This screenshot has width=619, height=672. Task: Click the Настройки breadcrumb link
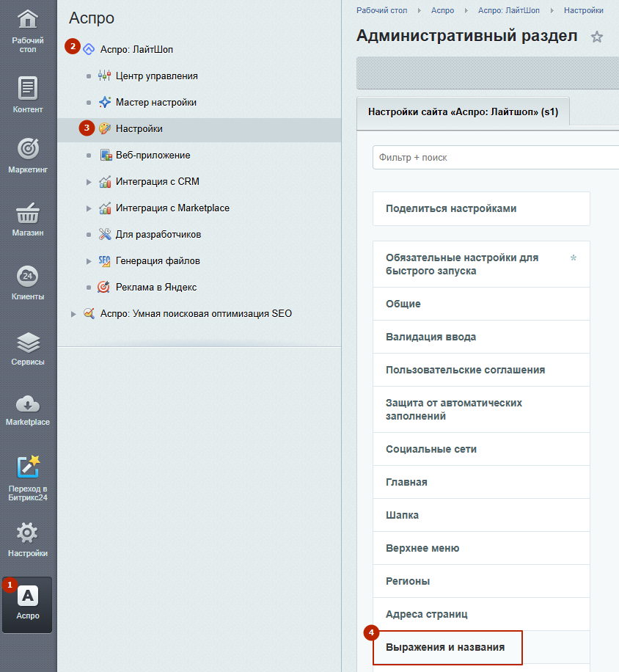pyautogui.click(x=584, y=10)
